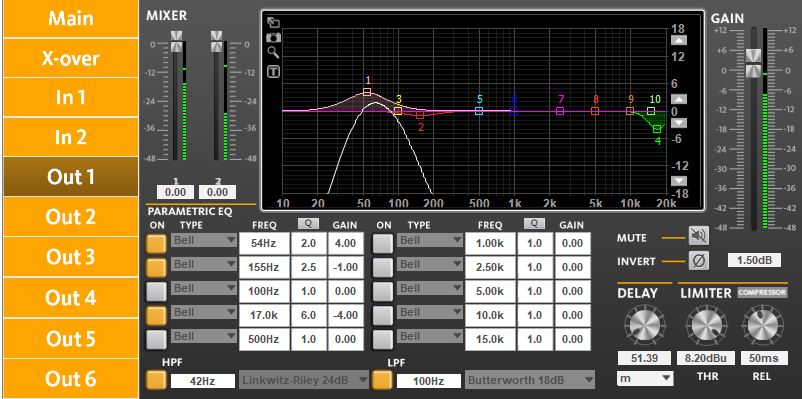The width and height of the screenshot is (802, 399).
Task: Click the pop-out window icon in graph
Action: click(274, 23)
